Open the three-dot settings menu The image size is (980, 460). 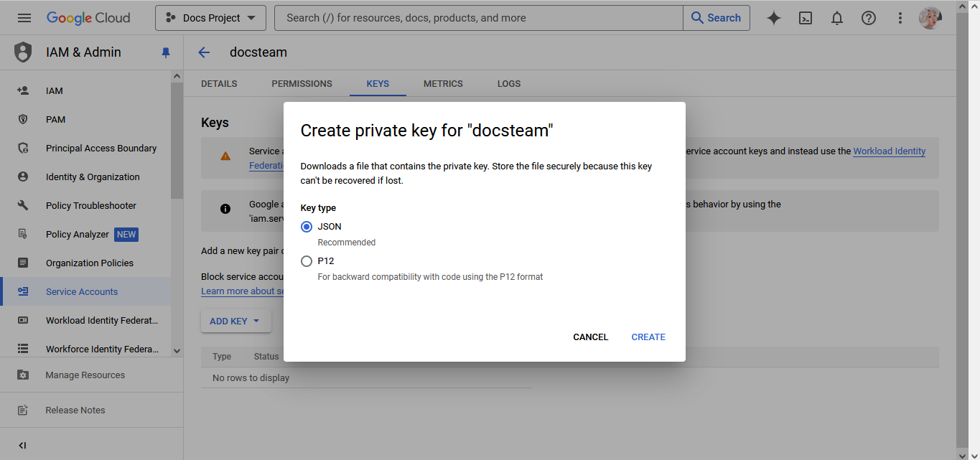click(900, 18)
